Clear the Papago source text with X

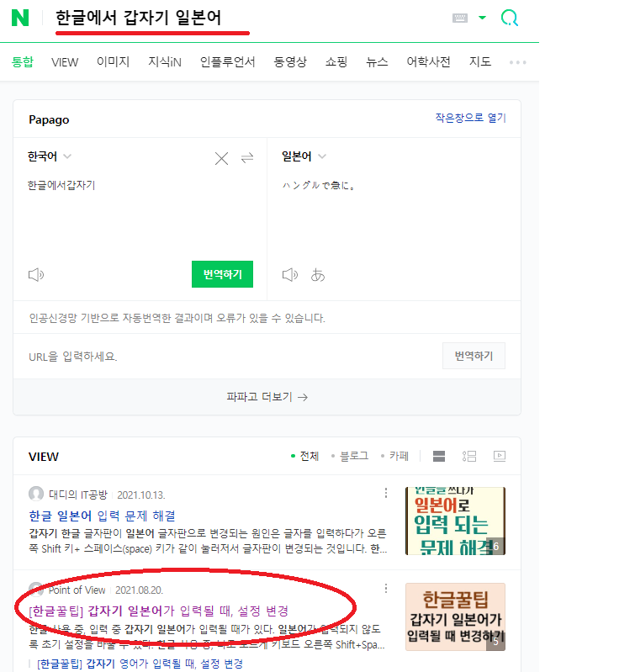(221, 159)
